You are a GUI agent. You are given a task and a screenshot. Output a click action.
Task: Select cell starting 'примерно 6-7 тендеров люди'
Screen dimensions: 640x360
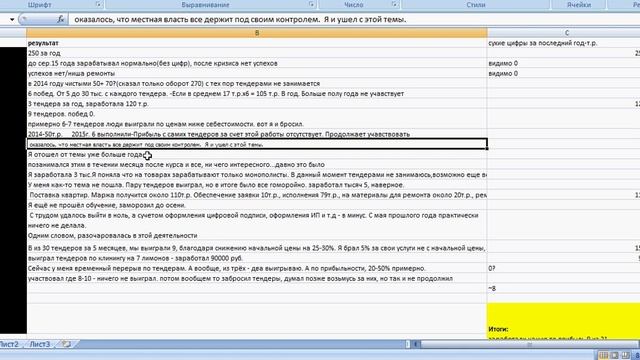point(257,124)
